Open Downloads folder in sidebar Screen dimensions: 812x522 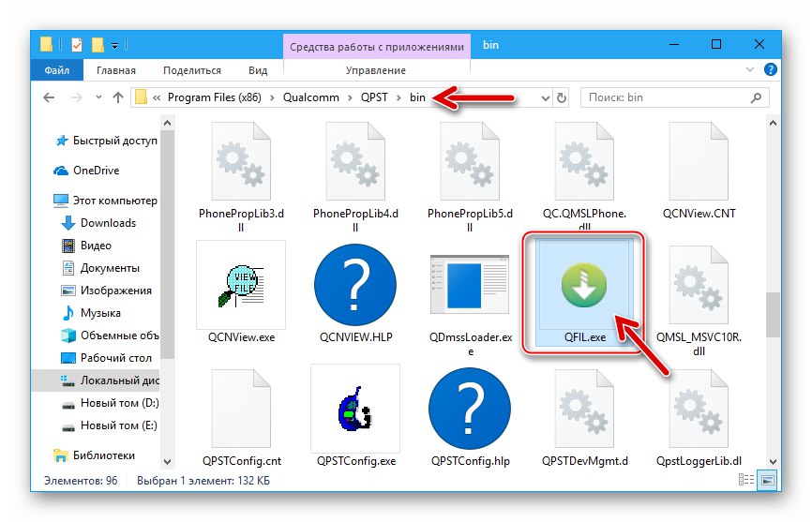click(98, 223)
